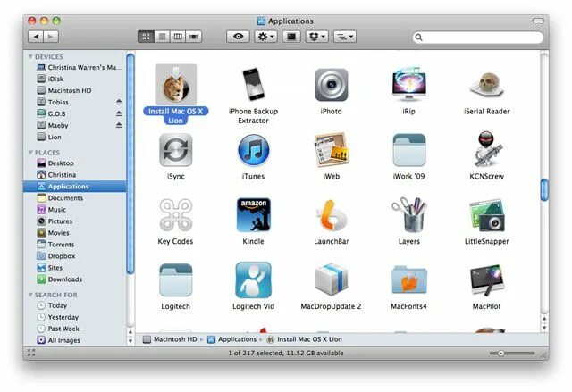Open Music in the sidebar
572x392 pixels.
pos(75,210)
